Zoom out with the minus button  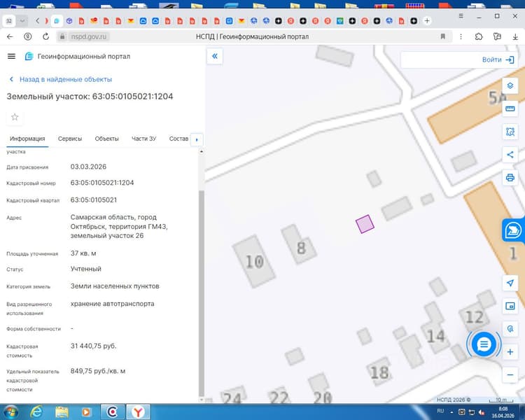pyautogui.click(x=510, y=374)
